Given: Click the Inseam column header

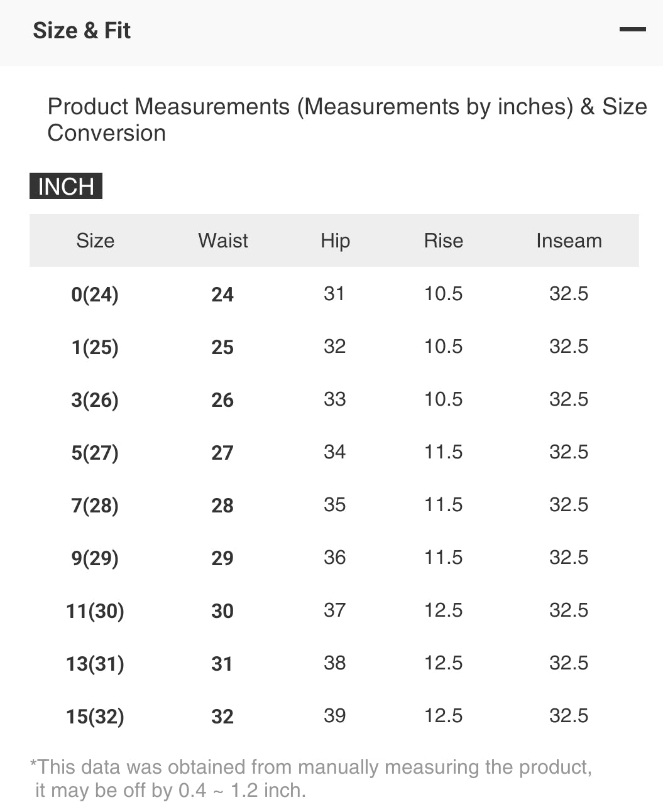Looking at the screenshot, I should pyautogui.click(x=569, y=241).
